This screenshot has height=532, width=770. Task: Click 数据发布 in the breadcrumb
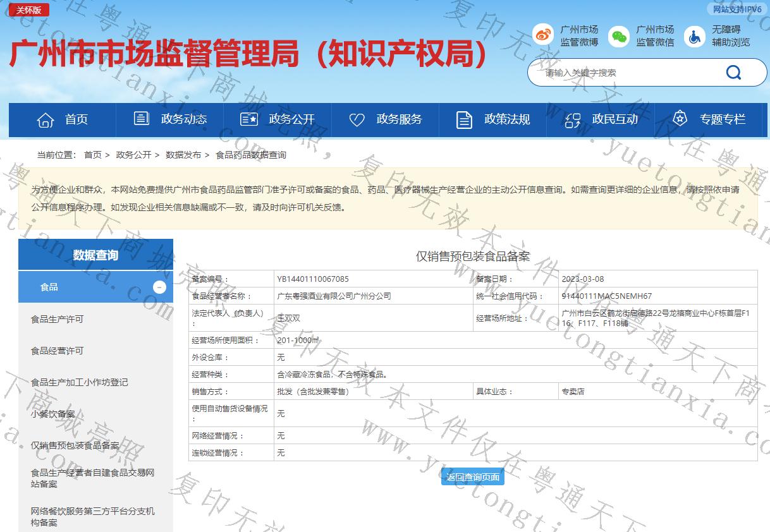click(x=183, y=155)
